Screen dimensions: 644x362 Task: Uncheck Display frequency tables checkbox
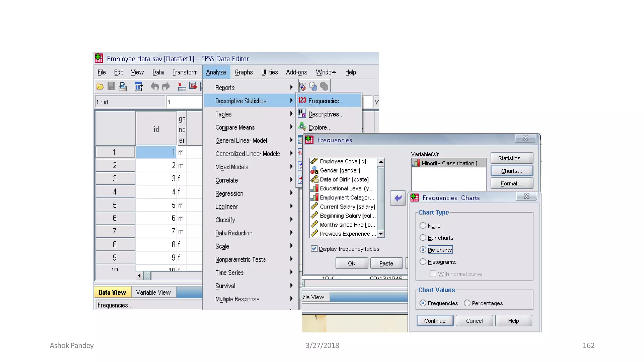pos(314,249)
